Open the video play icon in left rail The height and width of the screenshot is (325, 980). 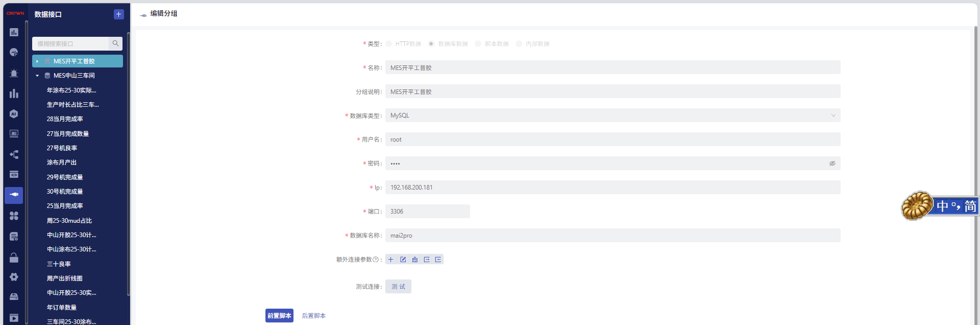coord(14,317)
